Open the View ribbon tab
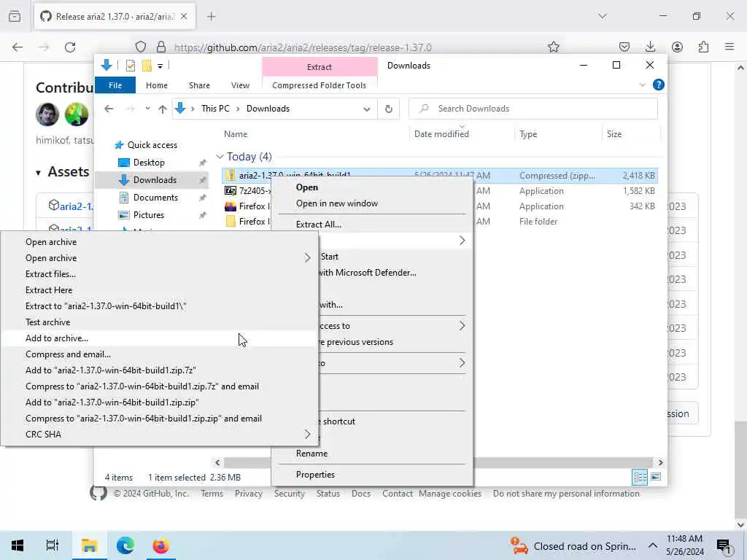Screen dimensions: 747x560 [x=240, y=85]
